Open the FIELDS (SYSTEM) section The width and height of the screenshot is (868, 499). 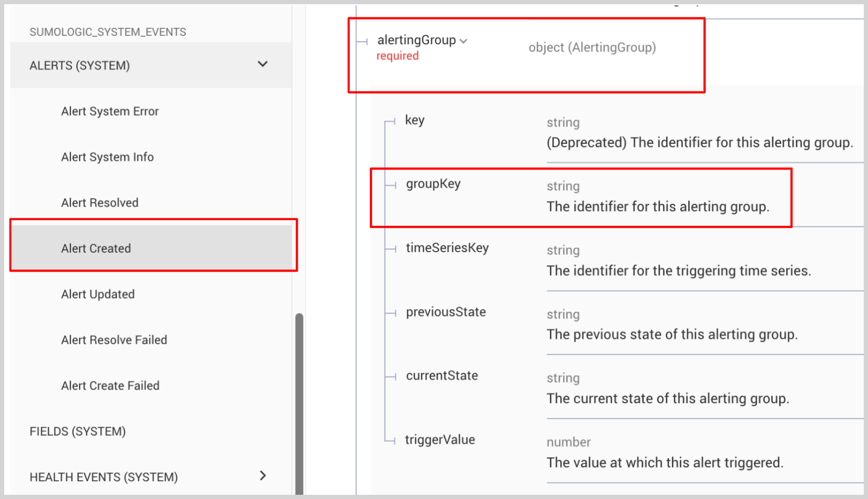coord(77,432)
